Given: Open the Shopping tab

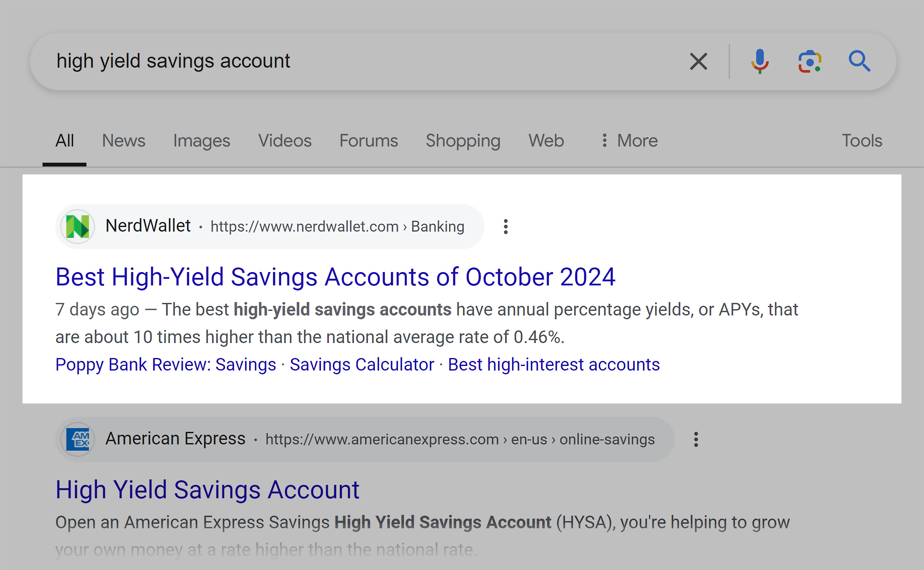Looking at the screenshot, I should (463, 140).
